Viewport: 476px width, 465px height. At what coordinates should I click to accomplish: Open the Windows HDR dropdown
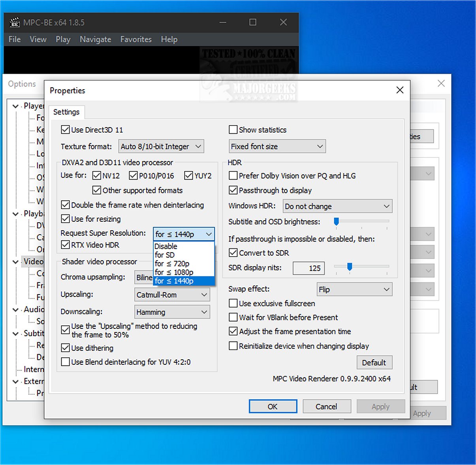pyautogui.click(x=337, y=206)
